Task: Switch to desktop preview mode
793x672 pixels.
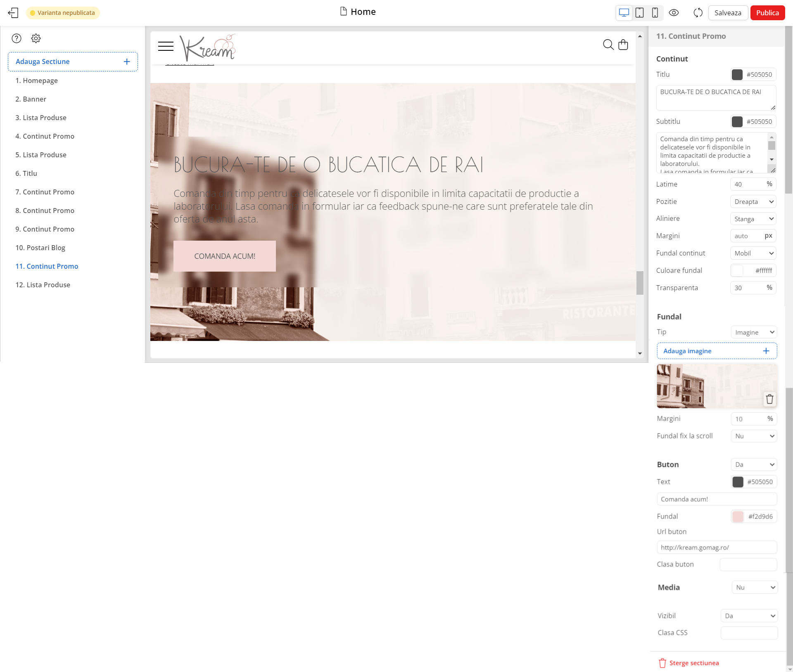Action: pyautogui.click(x=624, y=13)
